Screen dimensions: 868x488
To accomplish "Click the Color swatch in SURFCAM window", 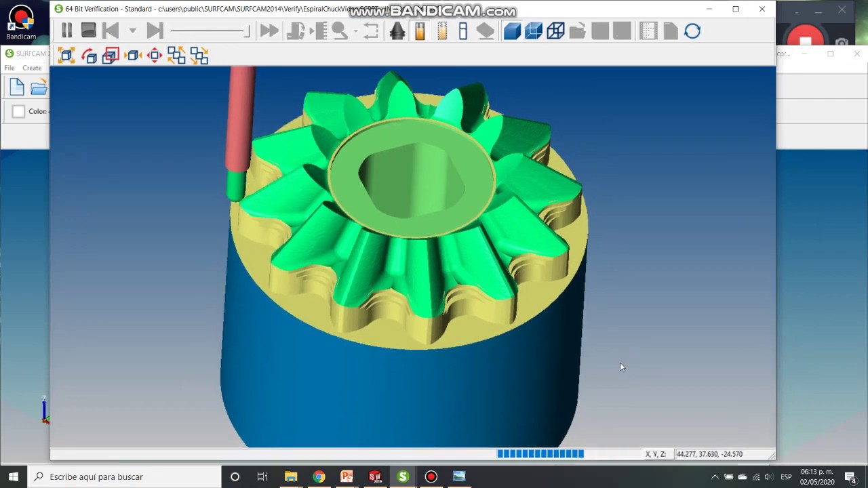I will point(18,111).
